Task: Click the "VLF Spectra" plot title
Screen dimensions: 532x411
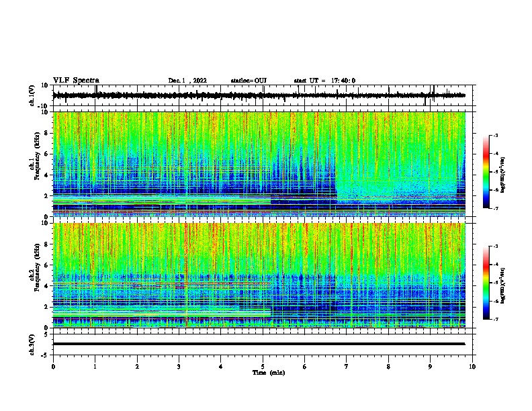Action: [x=76, y=81]
